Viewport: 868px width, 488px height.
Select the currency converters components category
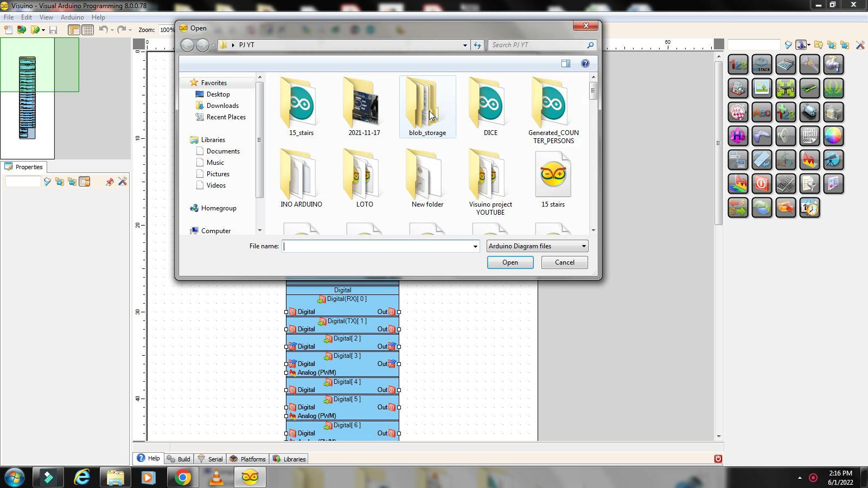[738, 208]
